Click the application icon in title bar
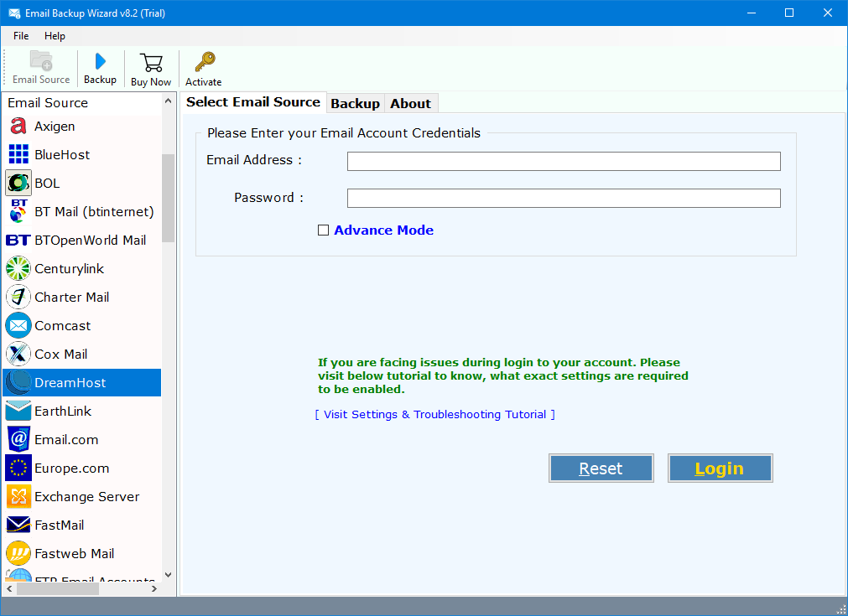Screen dimensions: 848x616 pos(14,13)
